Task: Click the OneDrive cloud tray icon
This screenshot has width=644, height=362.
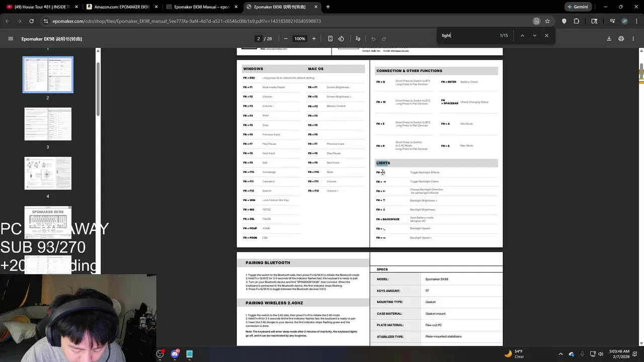Action: pyautogui.click(x=572, y=354)
